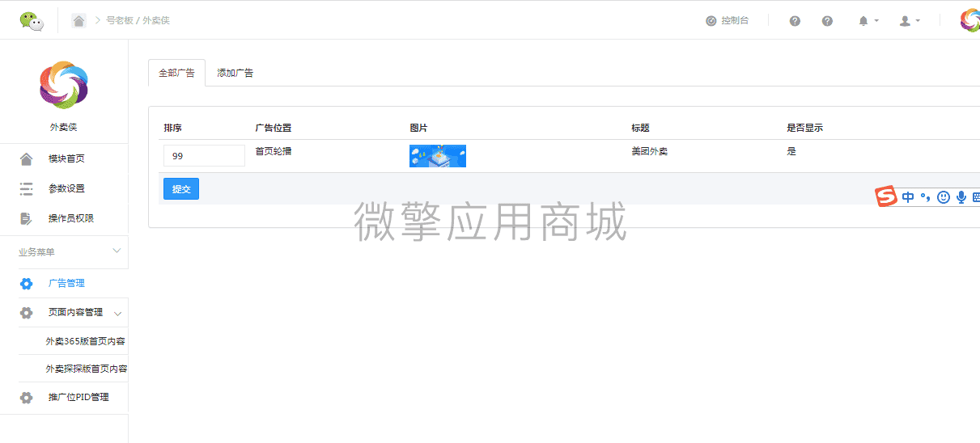Image resolution: width=980 pixels, height=443 pixels.
Task: Expand the user account dropdown
Action: tap(910, 21)
